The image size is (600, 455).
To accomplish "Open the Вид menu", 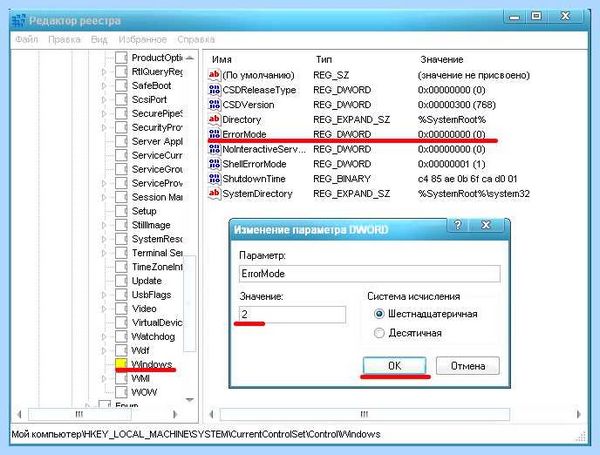I will (99, 39).
